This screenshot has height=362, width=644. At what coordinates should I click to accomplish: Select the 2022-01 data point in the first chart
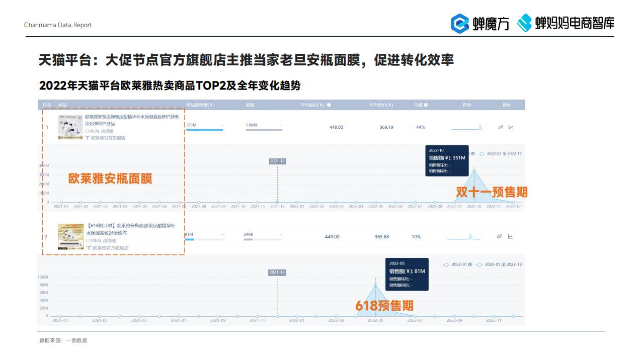tap(297, 202)
